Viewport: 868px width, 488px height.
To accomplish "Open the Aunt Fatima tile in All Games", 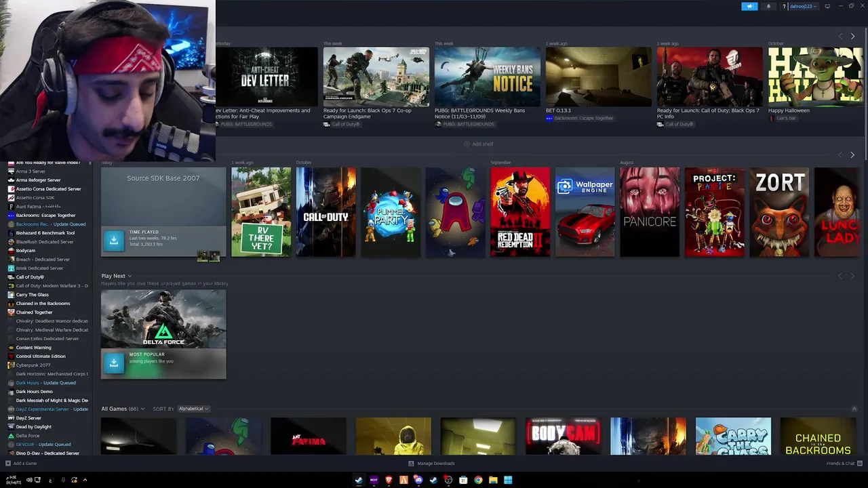I will (309, 436).
